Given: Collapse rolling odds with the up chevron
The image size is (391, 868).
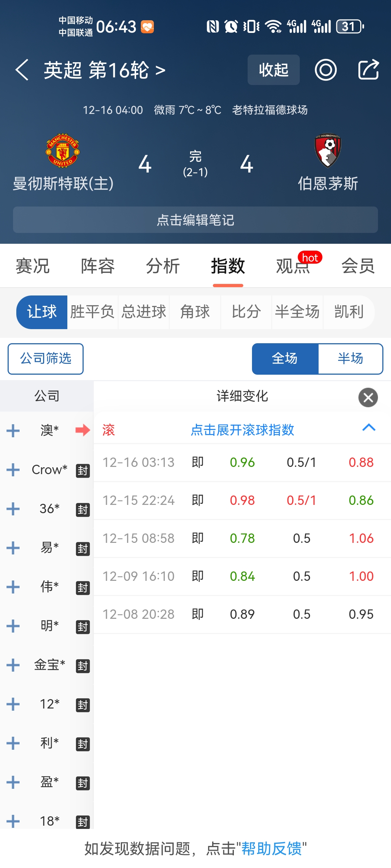Looking at the screenshot, I should [x=369, y=428].
